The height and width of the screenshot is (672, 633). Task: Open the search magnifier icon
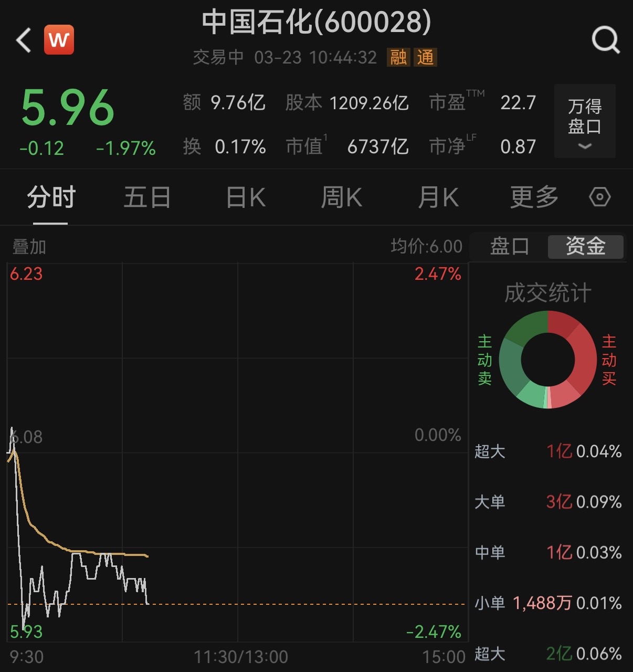(605, 40)
